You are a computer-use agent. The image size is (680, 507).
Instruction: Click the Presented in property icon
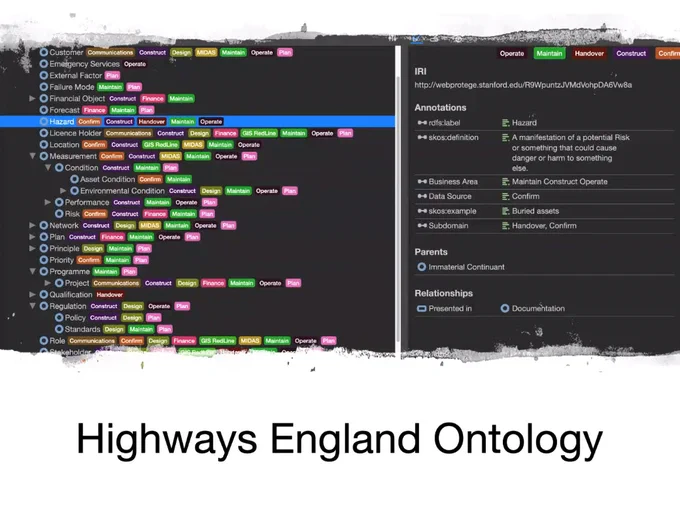pyautogui.click(x=422, y=308)
